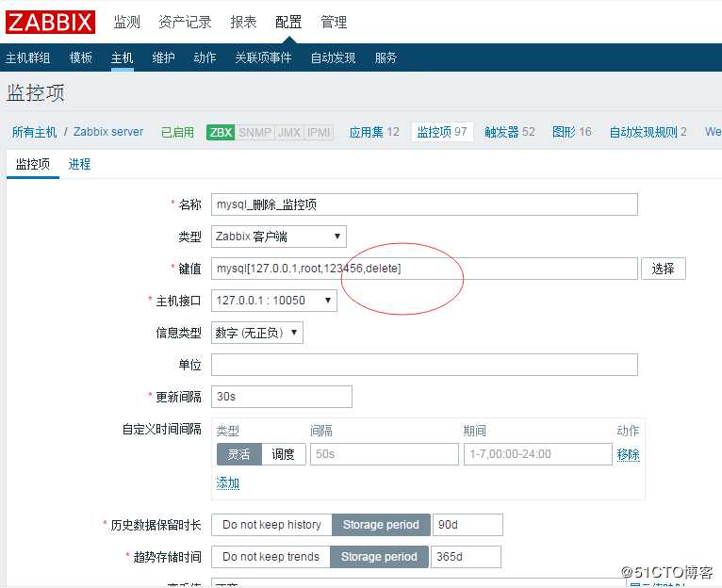Click the 间隔 50s input field
The image size is (722, 588).
(x=384, y=454)
